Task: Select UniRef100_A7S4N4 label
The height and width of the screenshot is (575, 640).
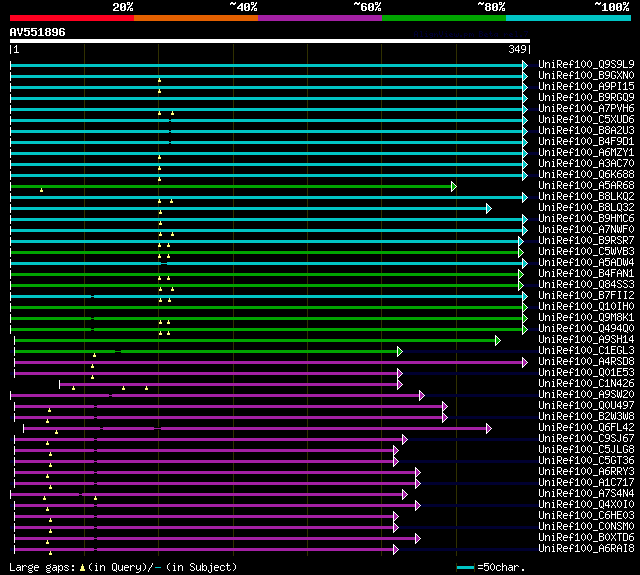Action: coord(586,494)
